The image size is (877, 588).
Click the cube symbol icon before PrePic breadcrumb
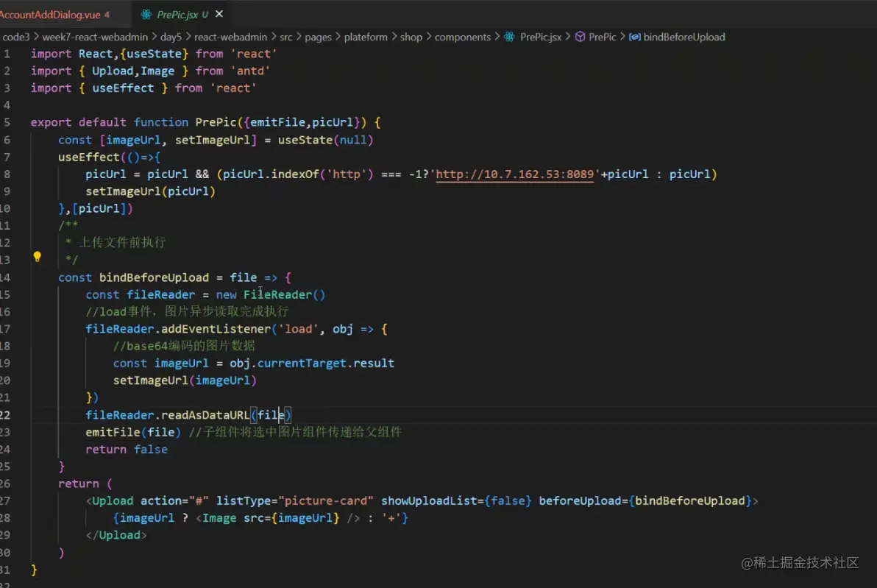click(580, 37)
